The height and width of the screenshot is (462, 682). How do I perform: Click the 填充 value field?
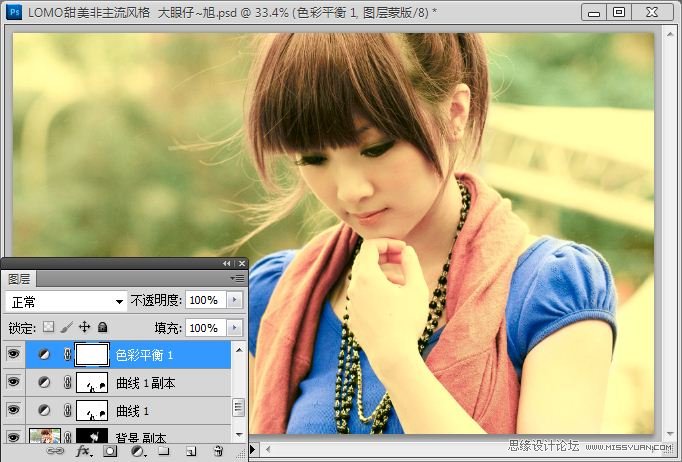click(205, 328)
